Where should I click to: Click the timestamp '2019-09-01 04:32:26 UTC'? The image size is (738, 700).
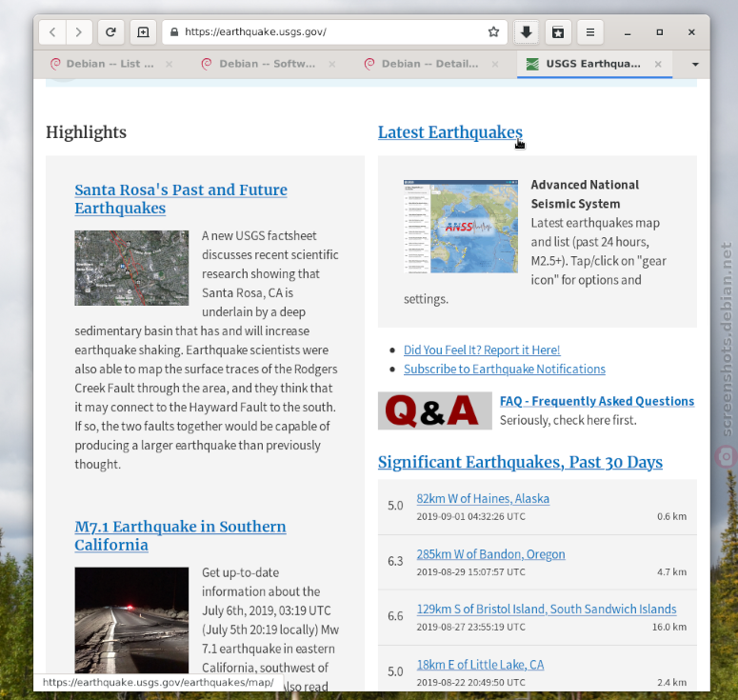coord(471,516)
